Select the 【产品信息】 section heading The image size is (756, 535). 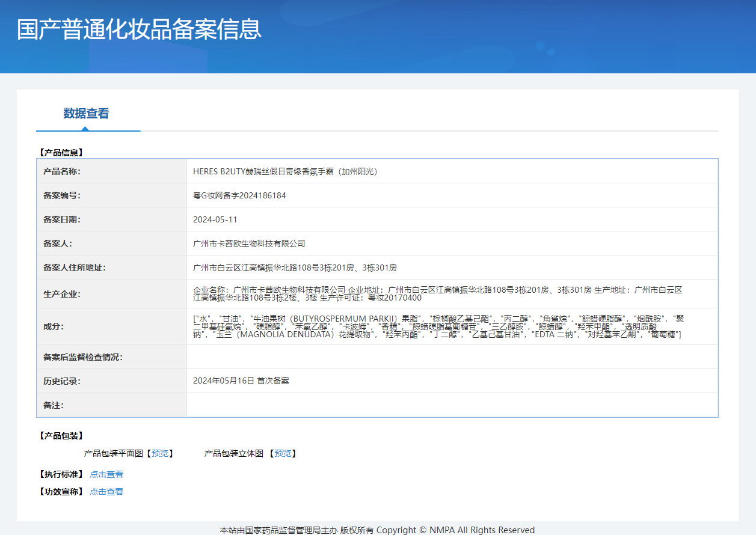60,153
